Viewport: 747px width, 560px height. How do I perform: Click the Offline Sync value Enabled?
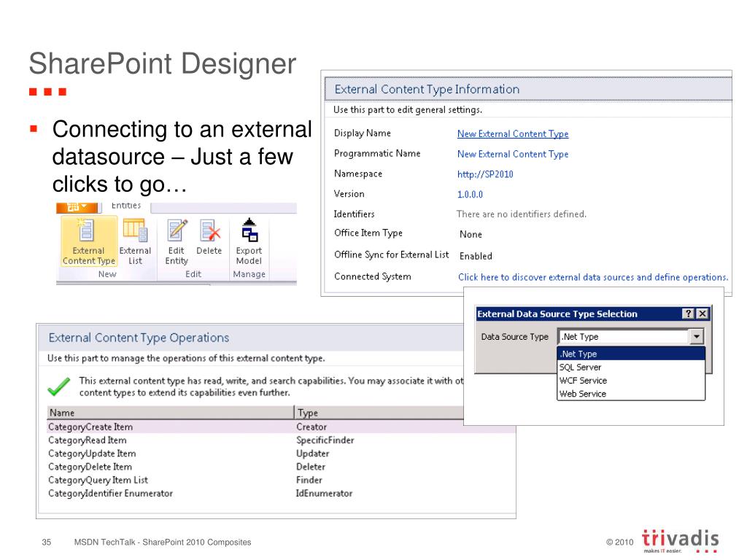pos(476,256)
